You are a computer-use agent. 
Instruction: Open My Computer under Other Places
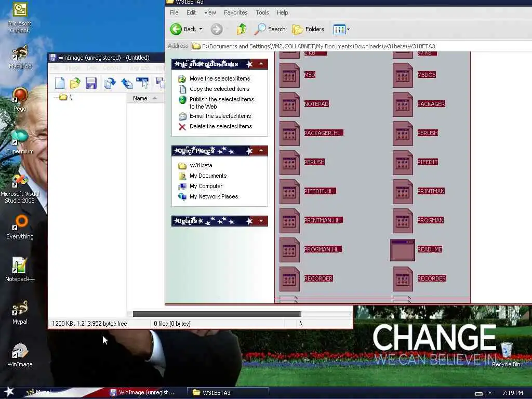pos(206,187)
